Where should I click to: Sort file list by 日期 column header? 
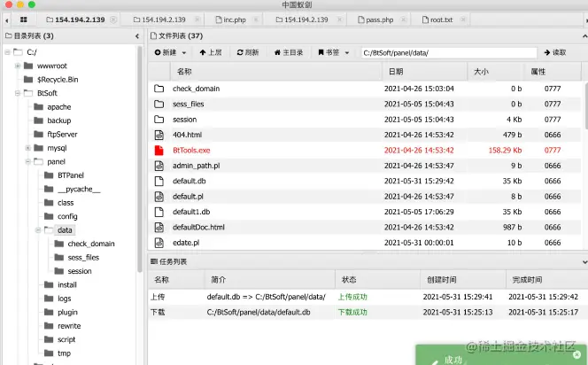[425, 72]
